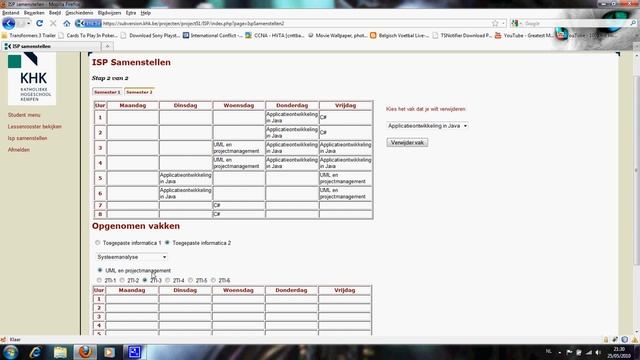640x360 pixels.
Task: Launch Internet Explorer from taskbar
Action: click(x=36, y=352)
